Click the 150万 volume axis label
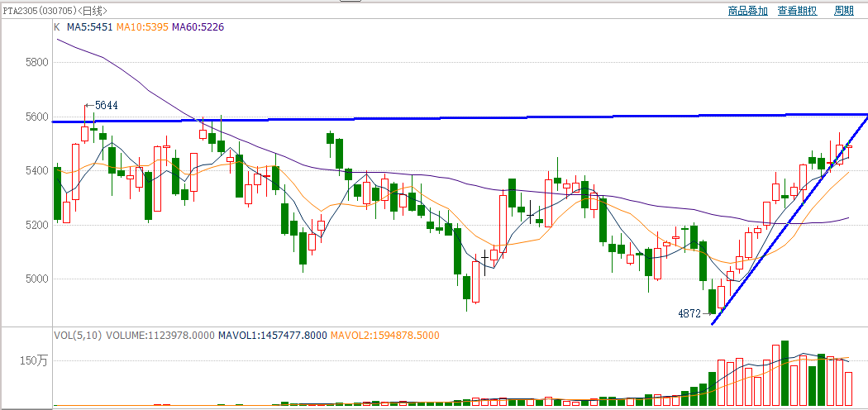 [34, 360]
